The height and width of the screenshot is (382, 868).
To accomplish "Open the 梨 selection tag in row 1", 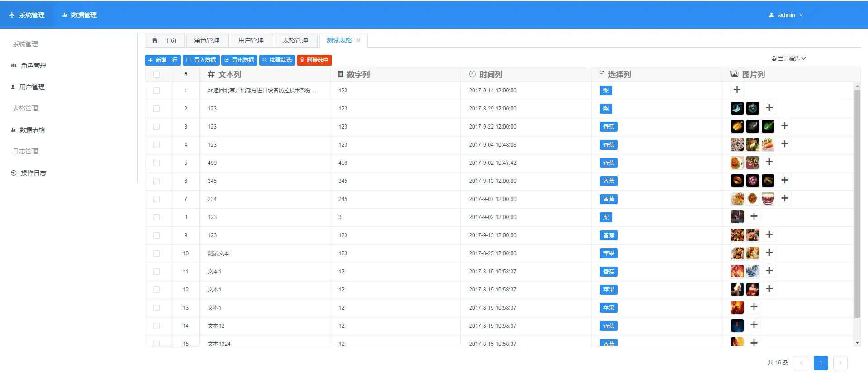I will 606,91.
